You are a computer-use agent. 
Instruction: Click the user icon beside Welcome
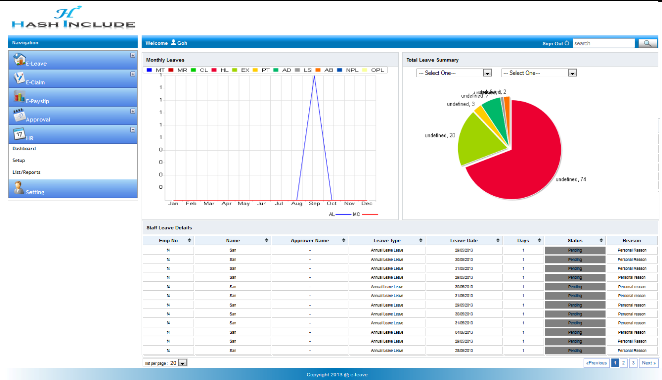[x=173, y=42]
